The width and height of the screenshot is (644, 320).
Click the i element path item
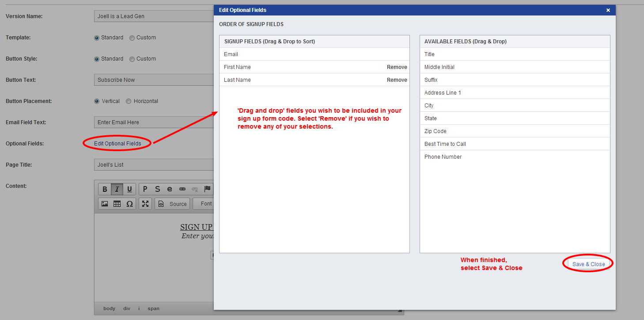coord(139,309)
